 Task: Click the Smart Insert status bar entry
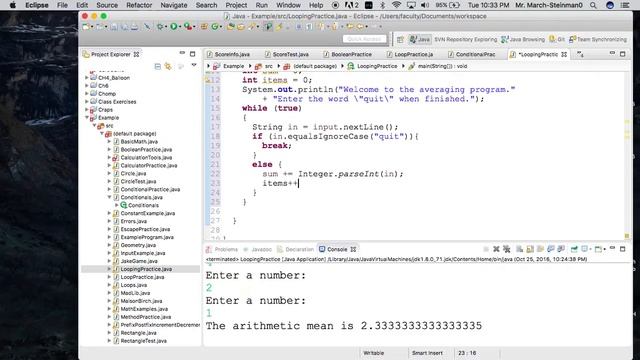point(427,353)
